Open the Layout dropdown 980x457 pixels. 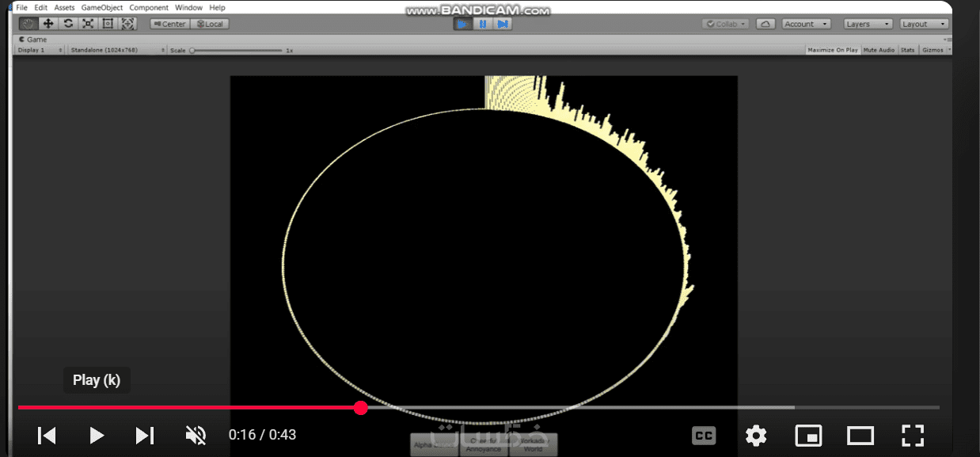tap(924, 24)
